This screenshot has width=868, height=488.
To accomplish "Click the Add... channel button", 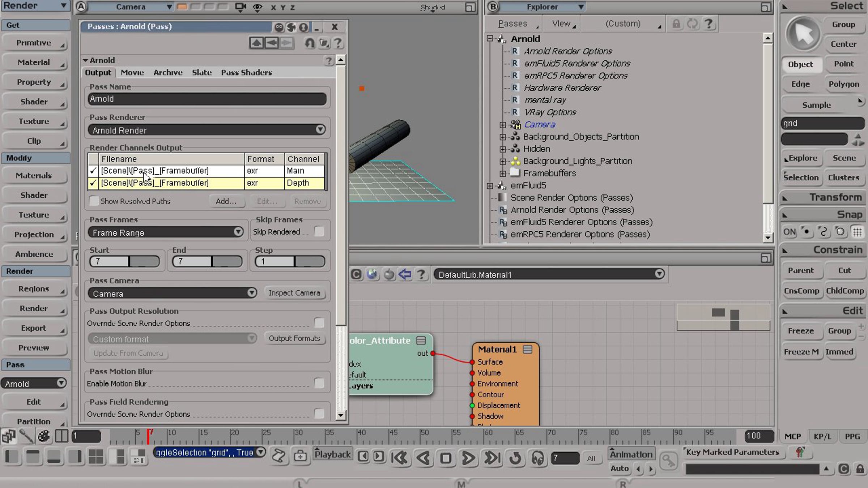I will pos(226,201).
